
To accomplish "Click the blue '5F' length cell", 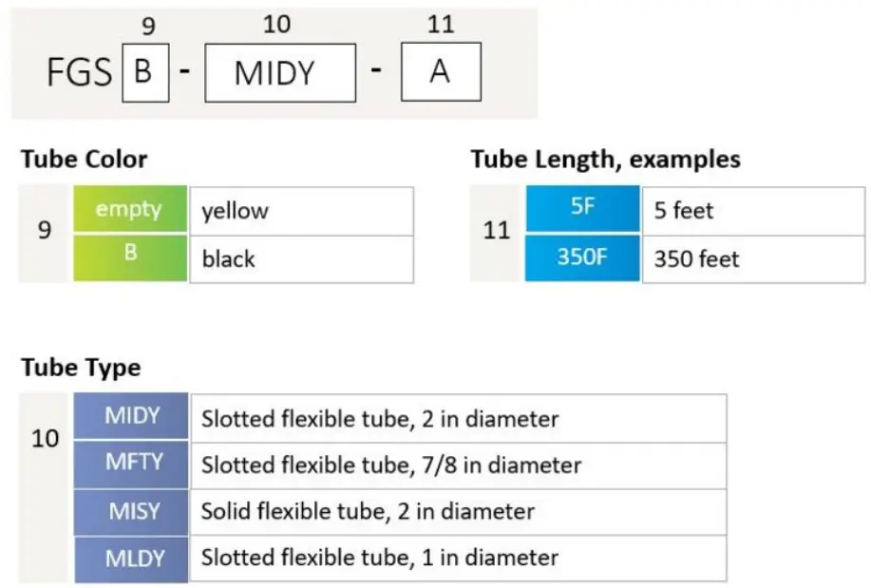I will 582,209.
